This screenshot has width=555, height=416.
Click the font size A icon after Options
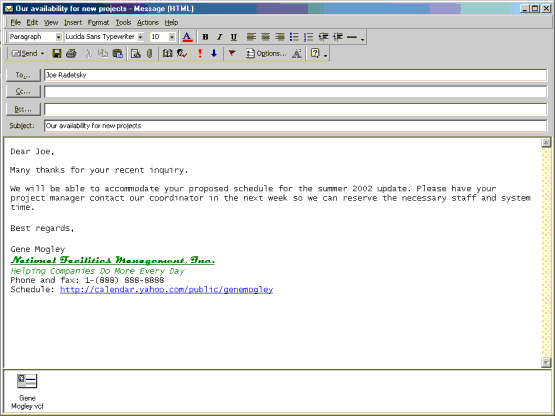(x=297, y=53)
